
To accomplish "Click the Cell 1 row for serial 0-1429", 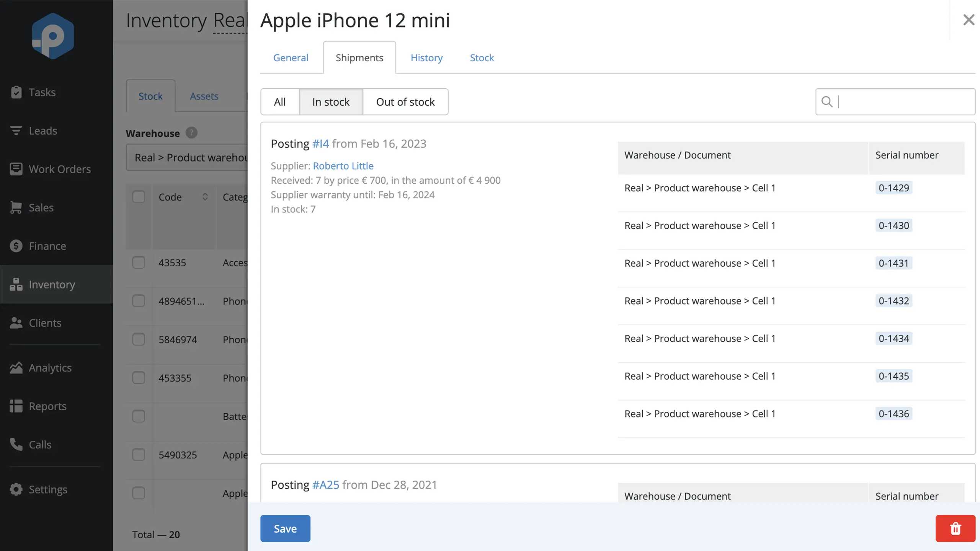I will coord(791,193).
